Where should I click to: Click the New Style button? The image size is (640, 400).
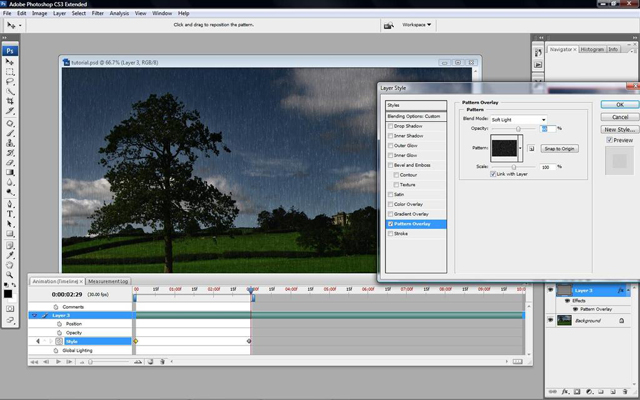point(620,129)
